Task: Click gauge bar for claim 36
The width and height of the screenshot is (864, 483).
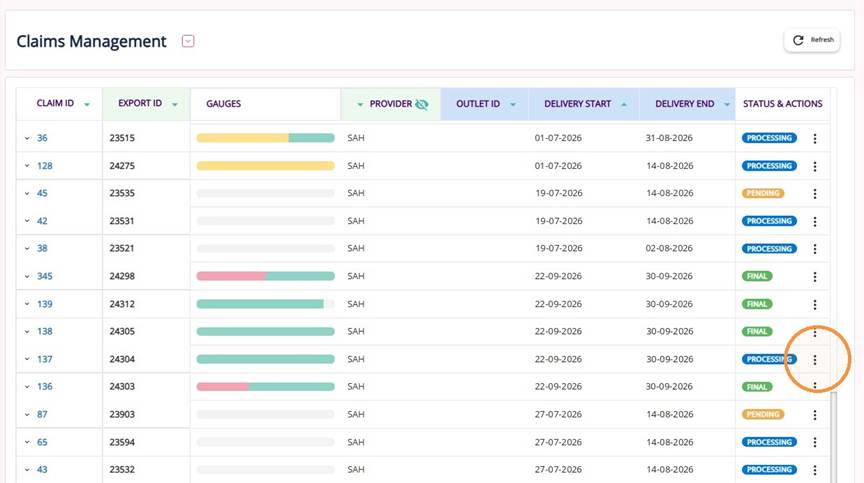Action: coord(266,138)
